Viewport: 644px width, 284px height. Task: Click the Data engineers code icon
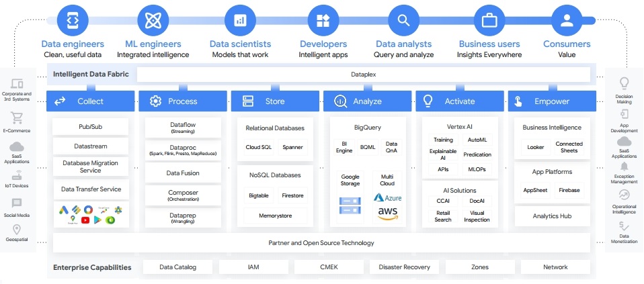click(x=72, y=20)
